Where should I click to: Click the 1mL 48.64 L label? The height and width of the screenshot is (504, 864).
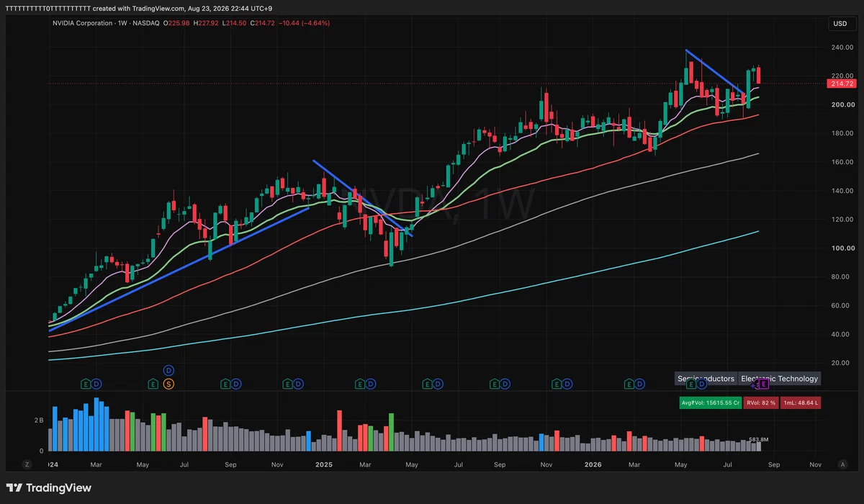pos(801,402)
